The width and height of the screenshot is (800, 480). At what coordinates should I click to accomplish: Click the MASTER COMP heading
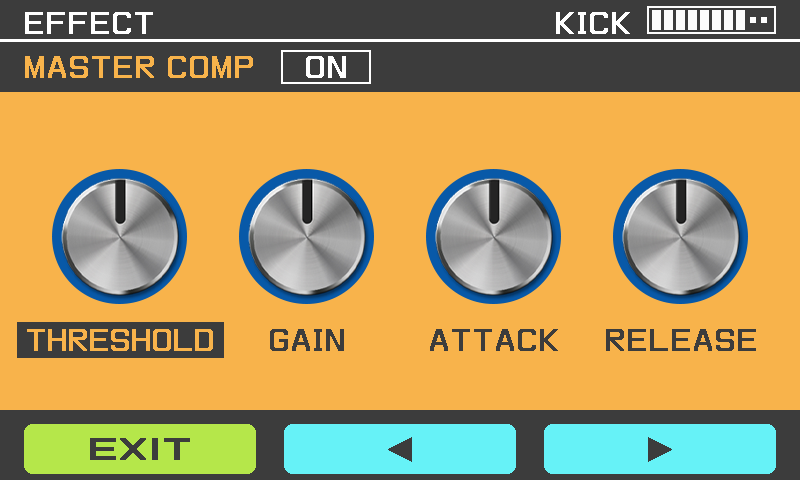tap(139, 67)
